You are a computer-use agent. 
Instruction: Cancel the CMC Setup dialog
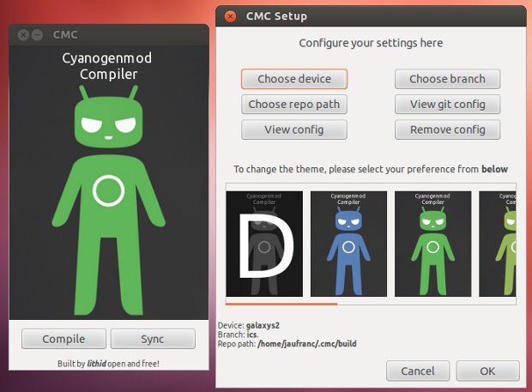tap(418, 371)
